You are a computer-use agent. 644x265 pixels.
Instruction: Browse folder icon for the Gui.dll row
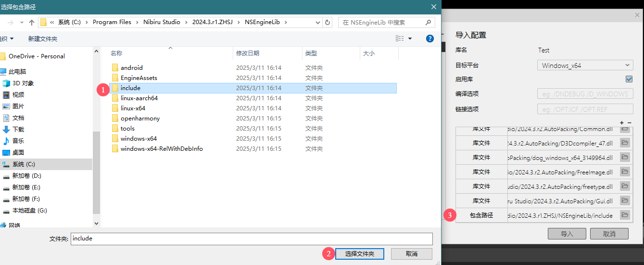click(x=625, y=200)
